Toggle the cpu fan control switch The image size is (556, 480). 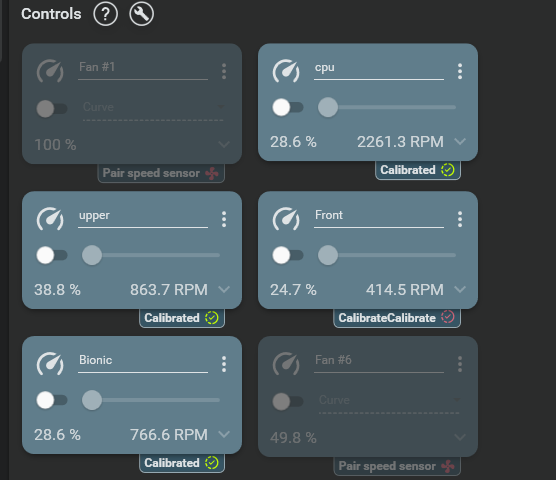pos(288,107)
